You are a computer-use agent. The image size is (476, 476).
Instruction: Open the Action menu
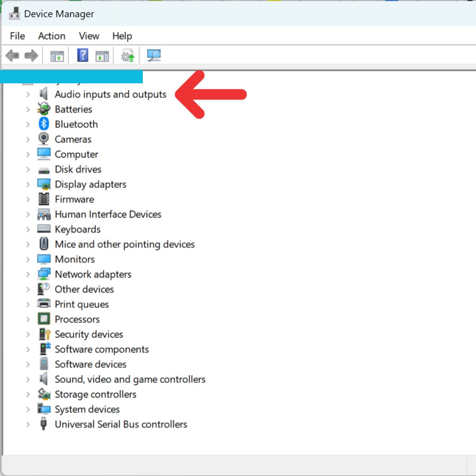click(x=52, y=36)
